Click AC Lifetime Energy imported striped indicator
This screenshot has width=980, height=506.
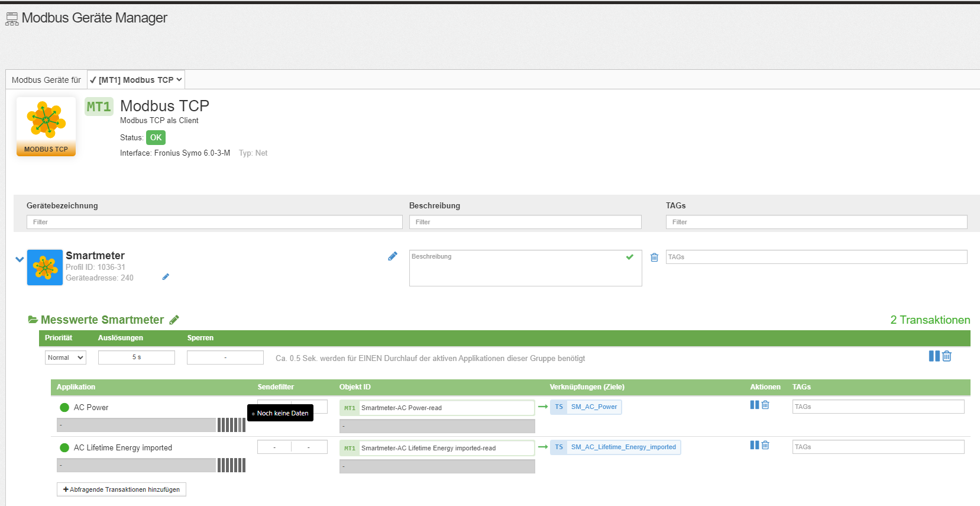(x=231, y=465)
